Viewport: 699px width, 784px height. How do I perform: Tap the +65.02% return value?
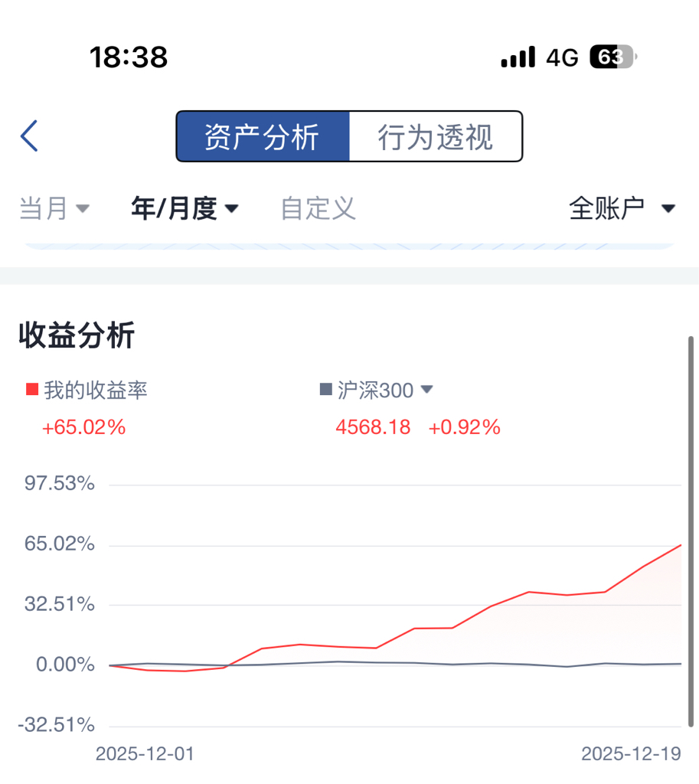83,427
